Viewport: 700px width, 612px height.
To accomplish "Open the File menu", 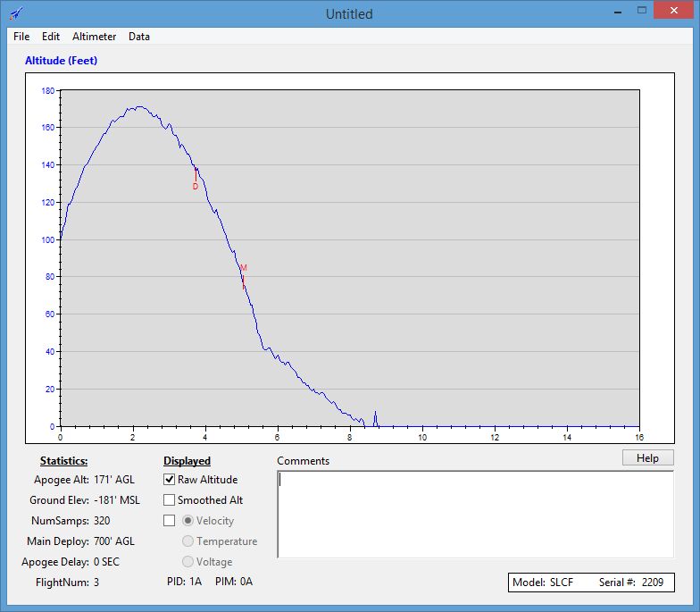I will 21,37.
